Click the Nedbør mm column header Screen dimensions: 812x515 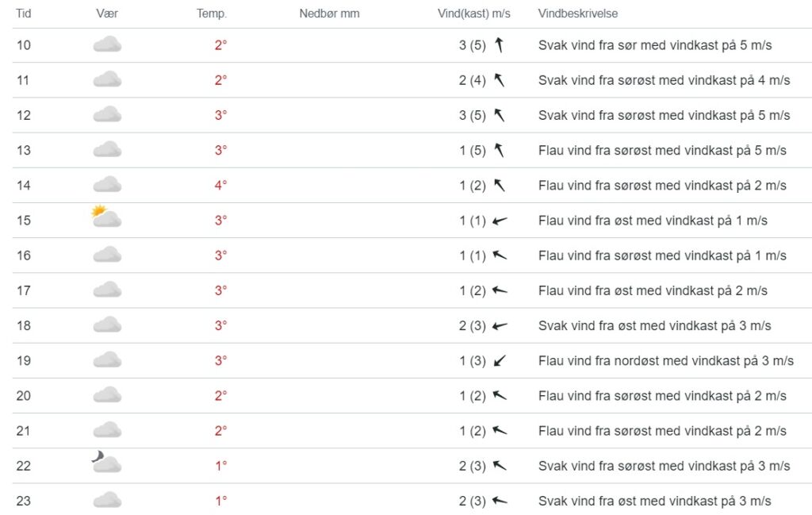coord(329,13)
